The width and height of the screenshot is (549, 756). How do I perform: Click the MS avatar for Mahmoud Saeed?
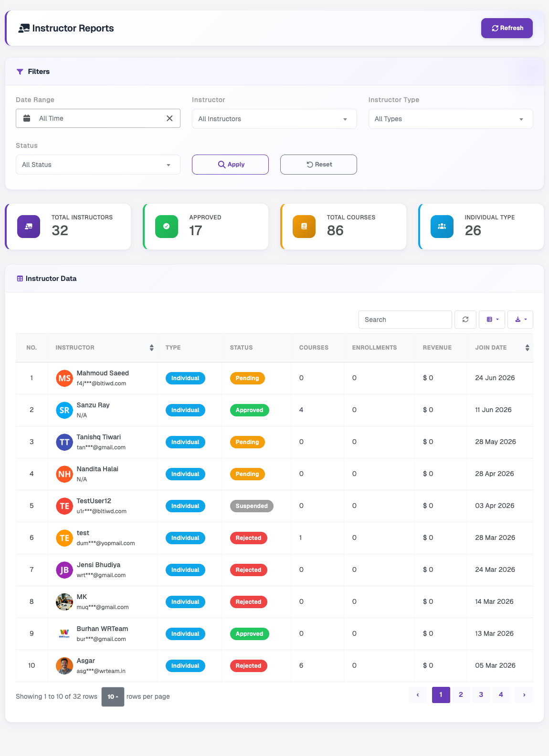click(64, 378)
